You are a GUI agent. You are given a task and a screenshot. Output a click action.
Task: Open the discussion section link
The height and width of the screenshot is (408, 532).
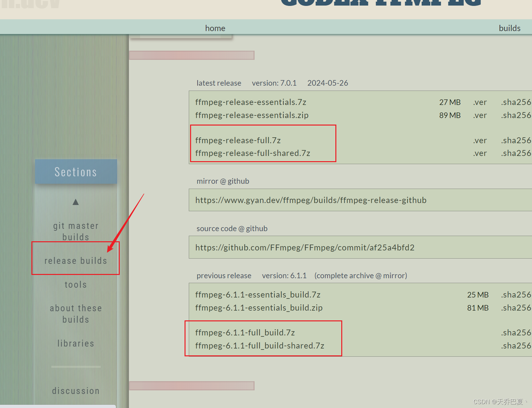pyautogui.click(x=76, y=391)
